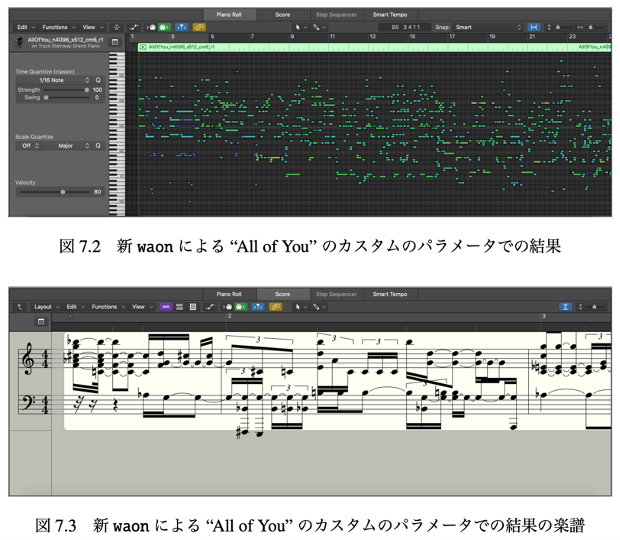Image resolution: width=620 pixels, height=540 pixels.
Task: Open Scale Quantize Major dropdown
Action: [67, 146]
